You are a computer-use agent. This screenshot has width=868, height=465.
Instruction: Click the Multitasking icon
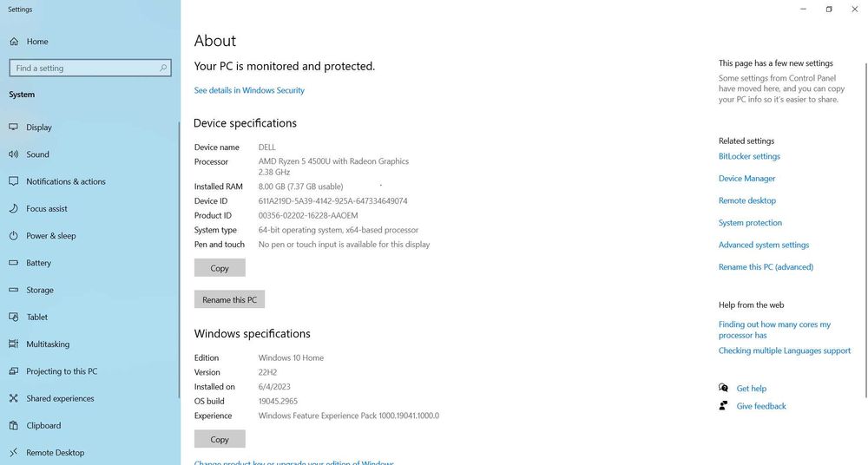pyautogui.click(x=14, y=344)
